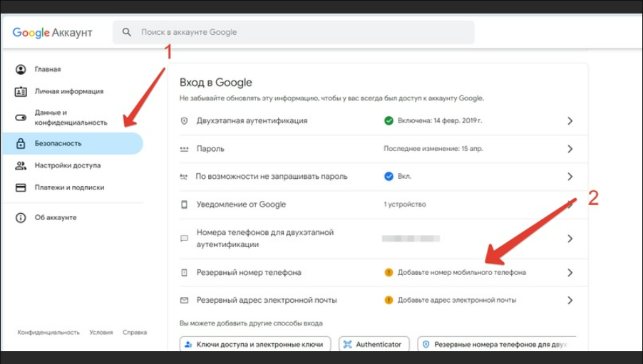Open Платежи и подписки section
The width and height of the screenshot is (643, 364).
pos(69,188)
